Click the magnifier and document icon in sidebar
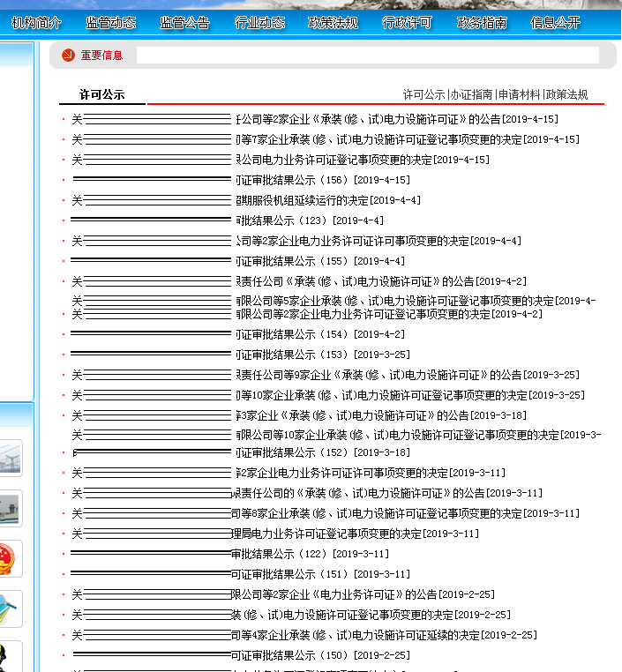Screen dimensions: 622x672 [11, 609]
